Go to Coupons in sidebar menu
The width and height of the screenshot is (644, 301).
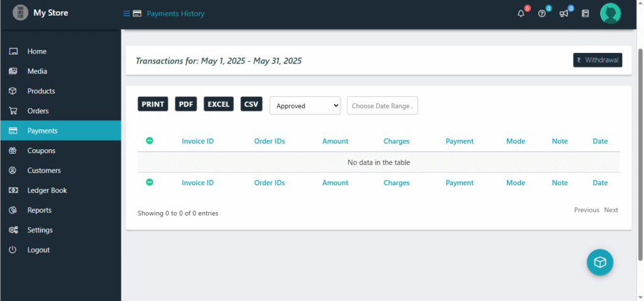point(41,150)
